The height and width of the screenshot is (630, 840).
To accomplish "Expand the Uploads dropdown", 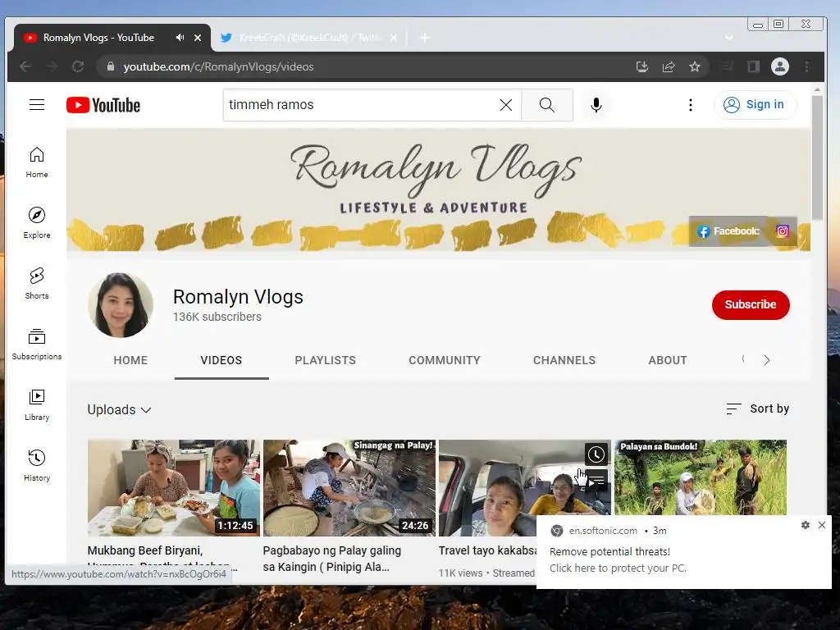I will click(120, 410).
